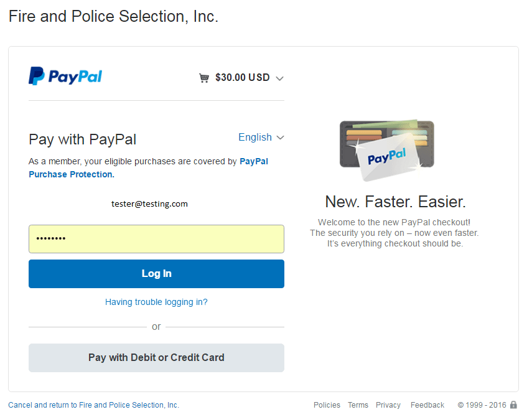Open the English language dropdown
The height and width of the screenshot is (417, 532).
(261, 137)
